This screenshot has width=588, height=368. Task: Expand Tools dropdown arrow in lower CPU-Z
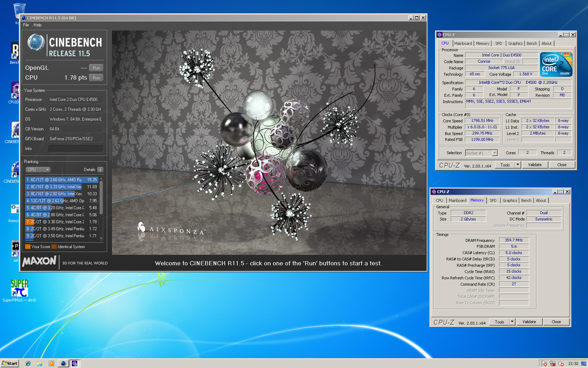click(512, 322)
